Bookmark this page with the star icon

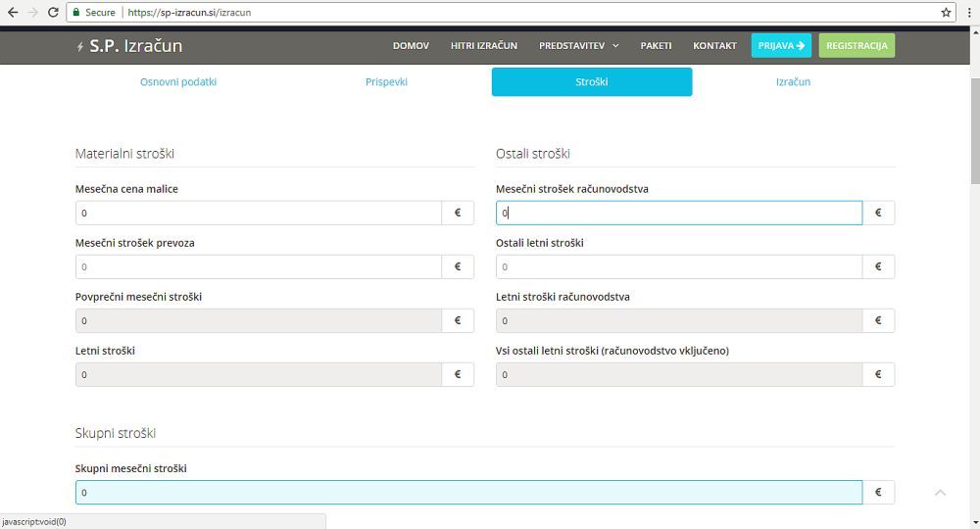pyautogui.click(x=946, y=13)
